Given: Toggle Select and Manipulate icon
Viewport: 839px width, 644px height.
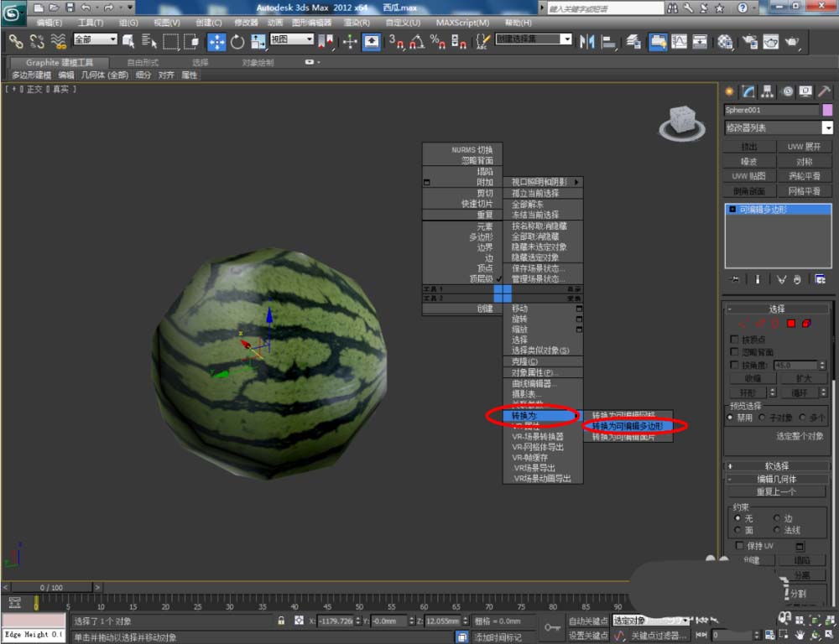Looking at the screenshot, I should click(x=350, y=42).
